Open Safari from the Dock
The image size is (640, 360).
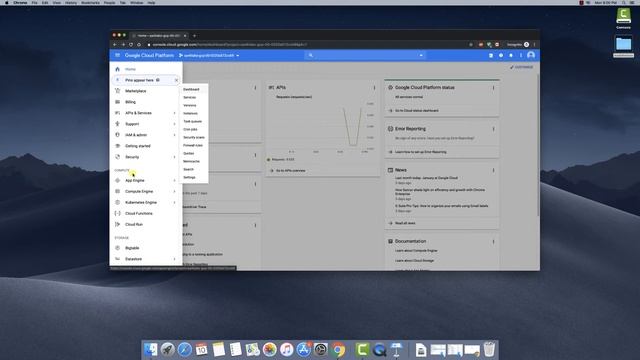coord(184,349)
